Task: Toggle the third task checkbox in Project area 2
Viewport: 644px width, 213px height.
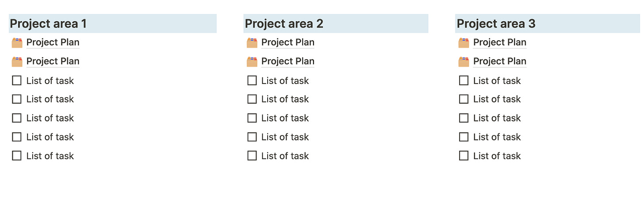Action: point(252,118)
